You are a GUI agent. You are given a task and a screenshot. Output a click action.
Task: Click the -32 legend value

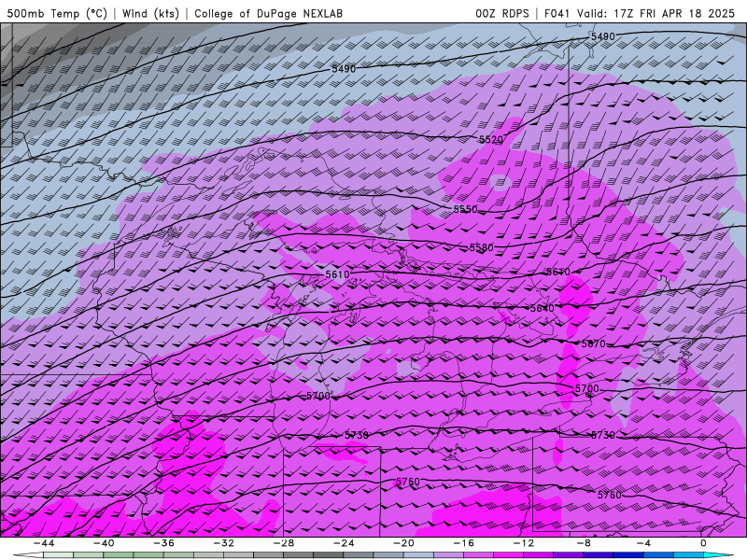[x=223, y=543]
